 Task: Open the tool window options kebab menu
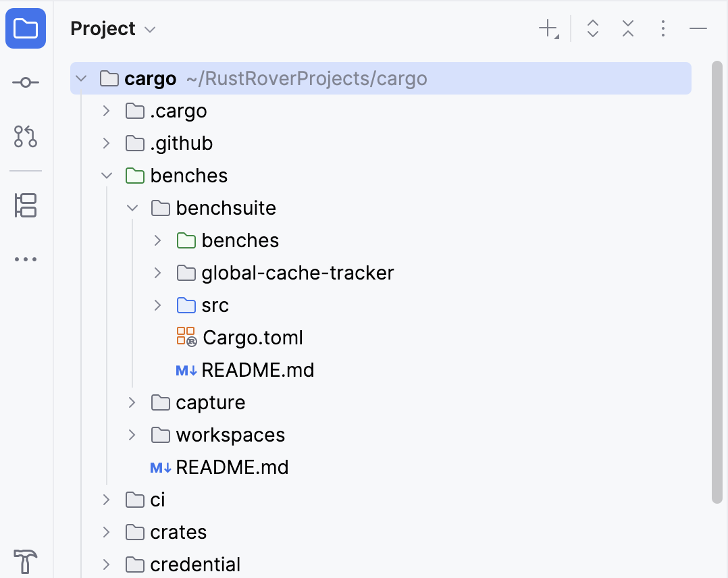(662, 28)
